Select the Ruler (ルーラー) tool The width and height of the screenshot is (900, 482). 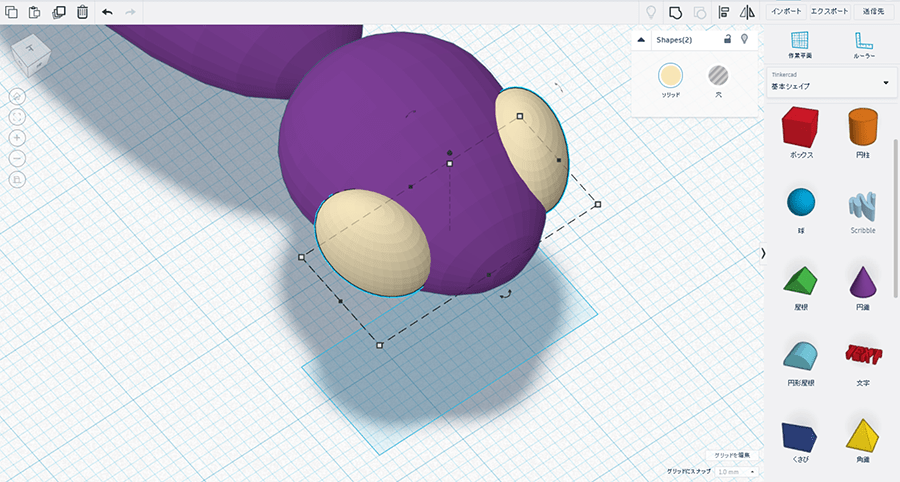864,45
